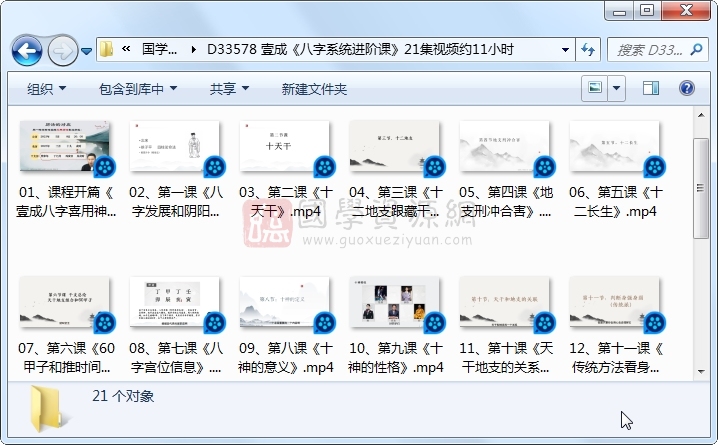718x445 pixels.
Task: Open the 共享 menu
Action: coord(229,89)
